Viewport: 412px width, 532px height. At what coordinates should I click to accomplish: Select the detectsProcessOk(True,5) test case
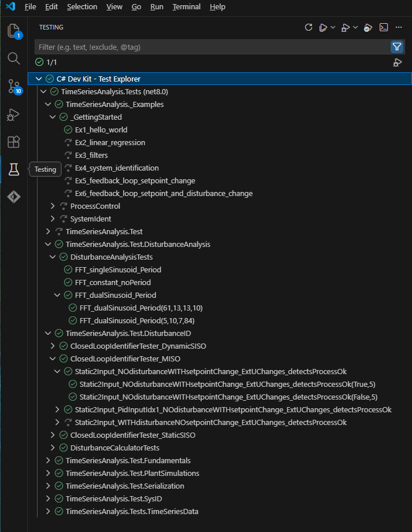tap(227, 385)
